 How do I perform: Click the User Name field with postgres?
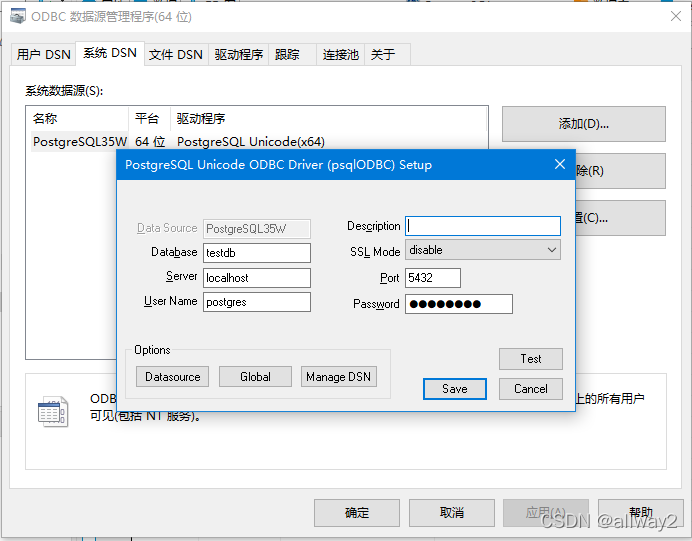tap(257, 302)
